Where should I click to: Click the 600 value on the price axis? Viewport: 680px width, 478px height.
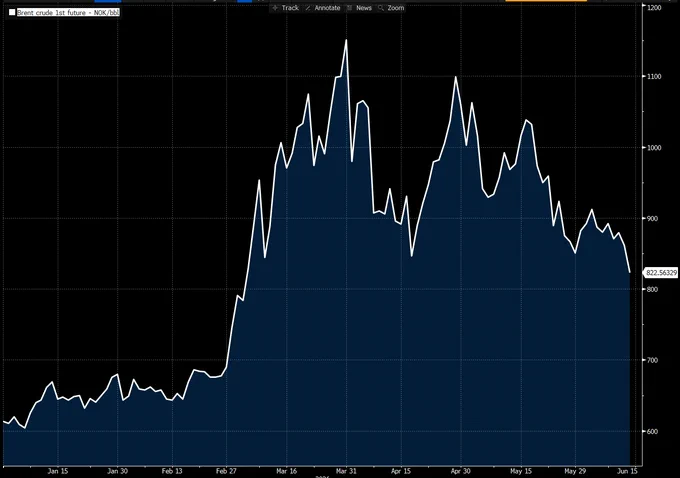653,431
